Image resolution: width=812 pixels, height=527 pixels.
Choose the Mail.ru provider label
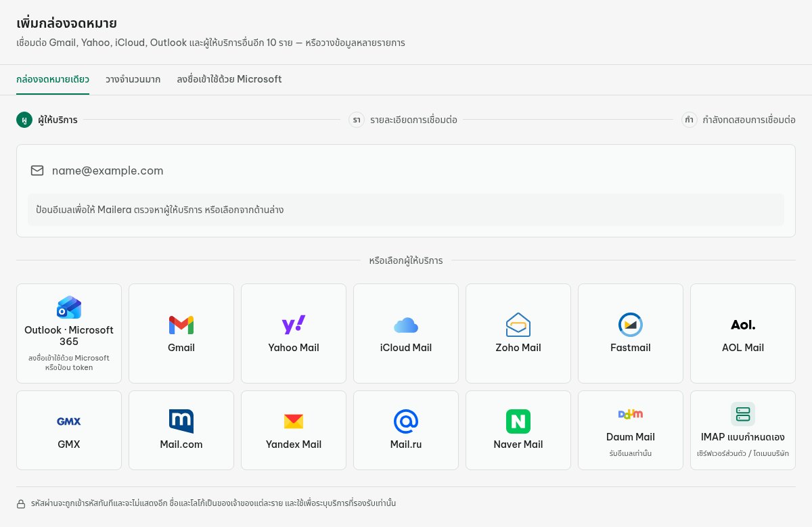coord(406,444)
